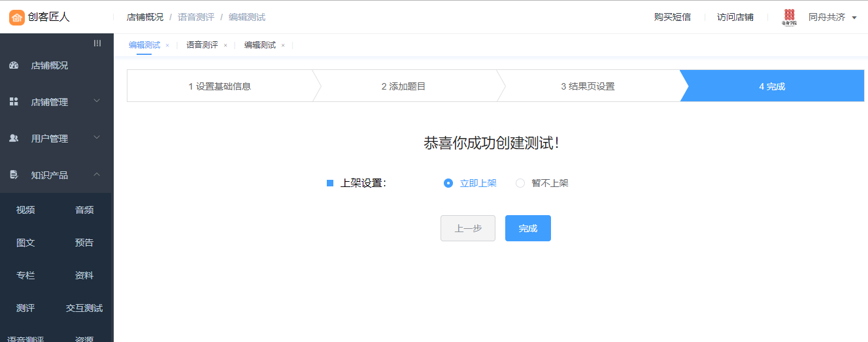
Task: Click the blue 完成 button
Action: 527,228
